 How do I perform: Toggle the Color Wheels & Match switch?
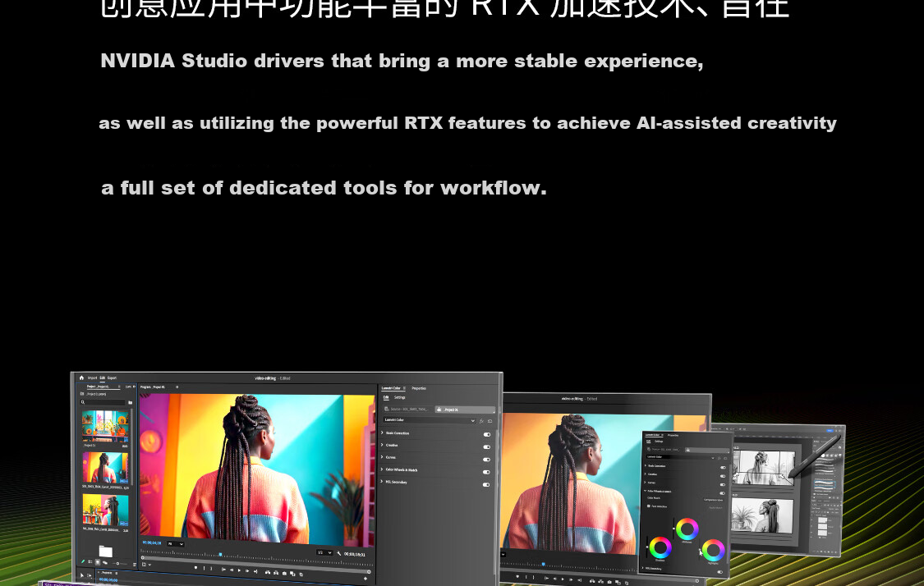pyautogui.click(x=487, y=473)
